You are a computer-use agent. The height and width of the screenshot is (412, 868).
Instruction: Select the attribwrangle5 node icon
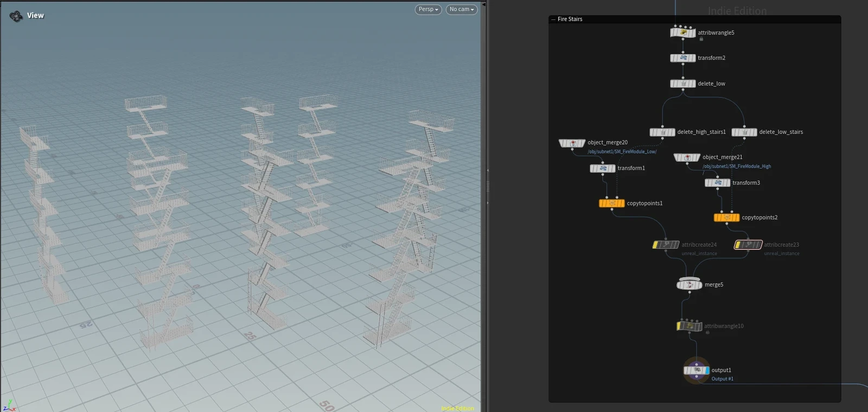coord(683,33)
